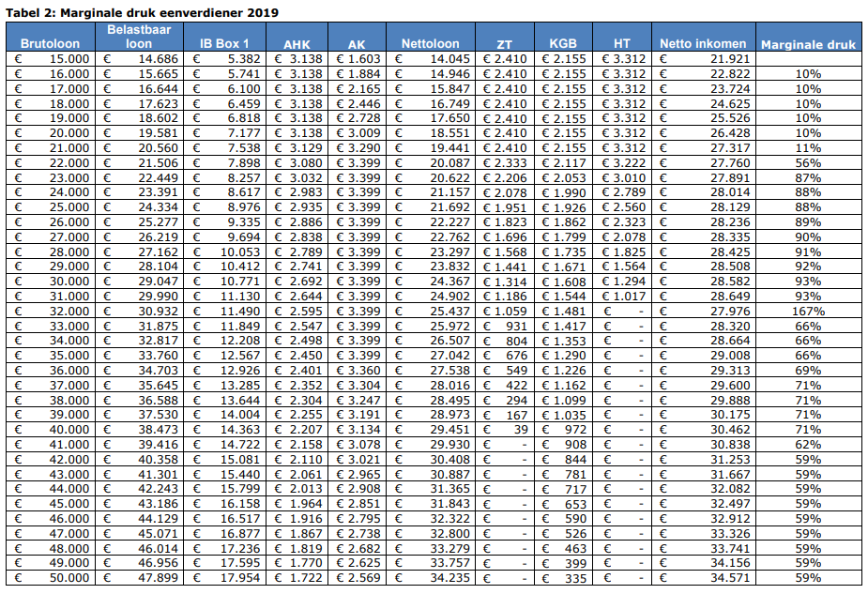Select the Belastbaar loon value '43.186'

159,504
